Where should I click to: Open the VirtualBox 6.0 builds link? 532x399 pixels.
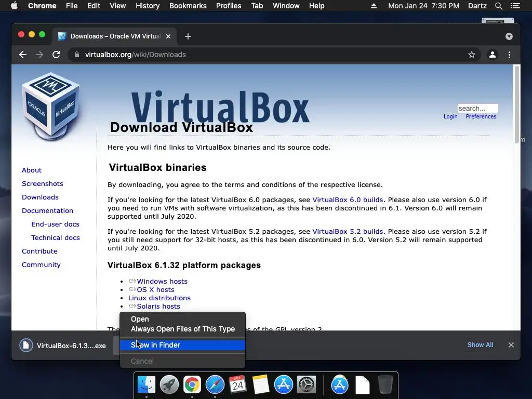(x=348, y=200)
